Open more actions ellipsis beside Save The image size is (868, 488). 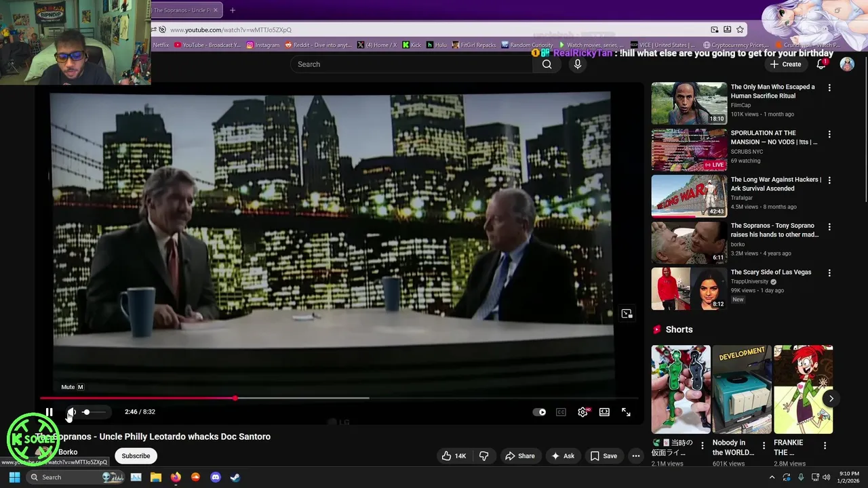635,456
